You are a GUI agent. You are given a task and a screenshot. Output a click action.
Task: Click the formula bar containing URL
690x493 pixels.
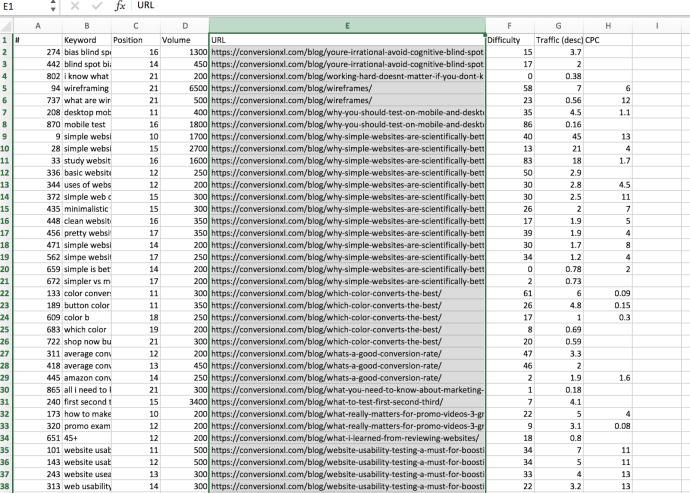pos(411,6)
